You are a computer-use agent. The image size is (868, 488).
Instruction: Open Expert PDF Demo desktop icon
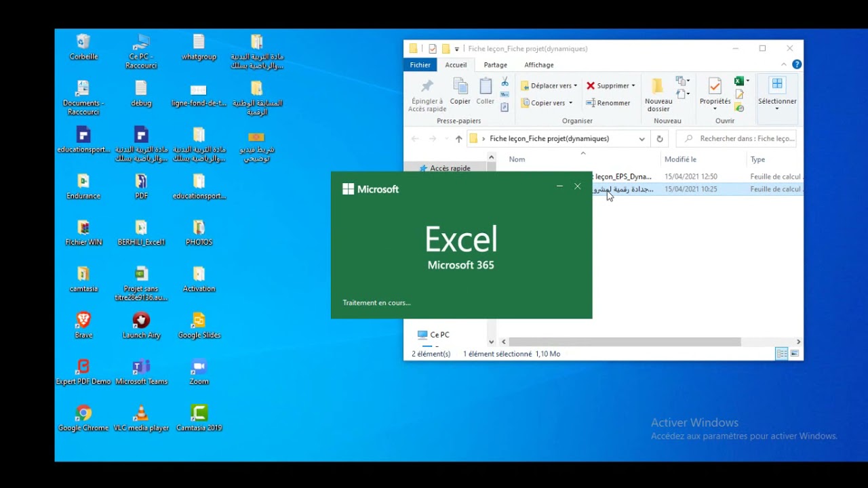point(83,372)
